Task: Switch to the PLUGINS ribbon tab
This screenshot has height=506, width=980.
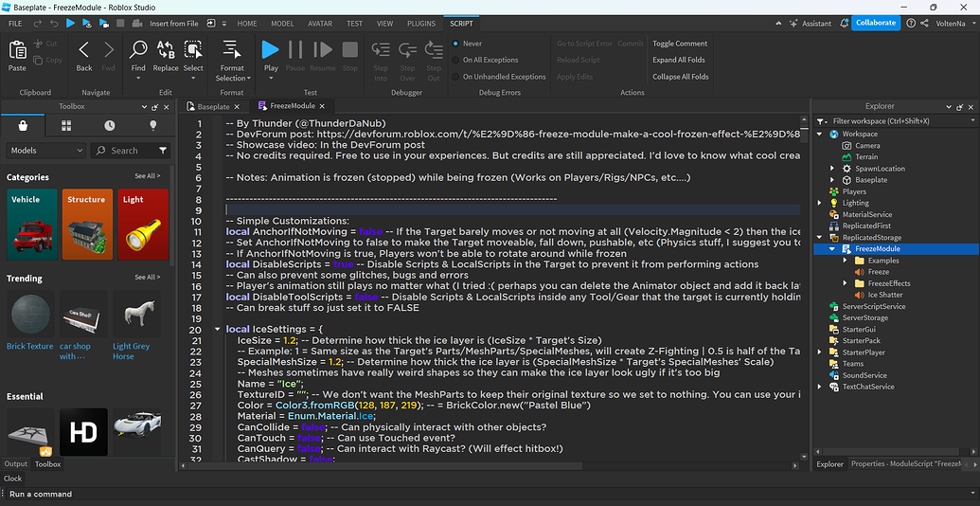Action: 421,23
